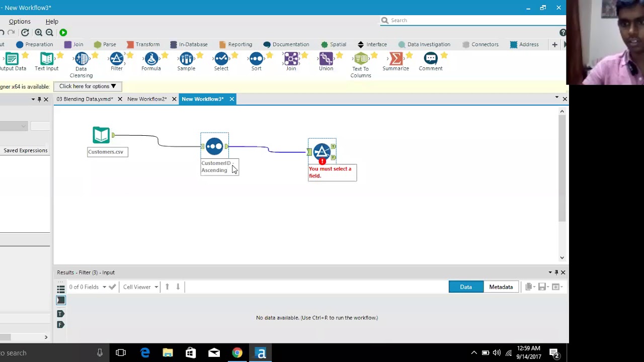
Task: Show the Metadata view in Results
Action: click(501, 287)
